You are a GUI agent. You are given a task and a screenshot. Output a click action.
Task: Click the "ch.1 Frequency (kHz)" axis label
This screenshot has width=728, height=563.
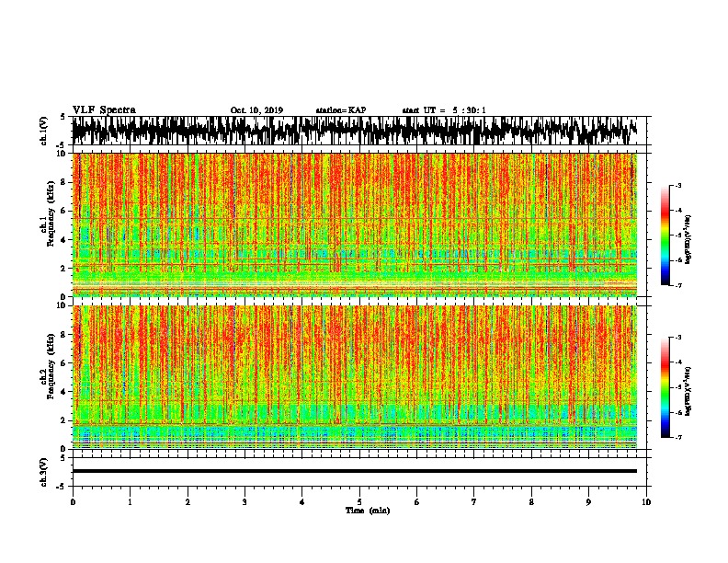(x=48, y=213)
